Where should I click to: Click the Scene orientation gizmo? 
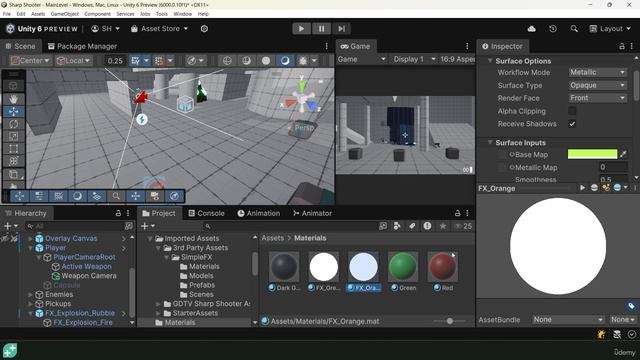point(301,99)
